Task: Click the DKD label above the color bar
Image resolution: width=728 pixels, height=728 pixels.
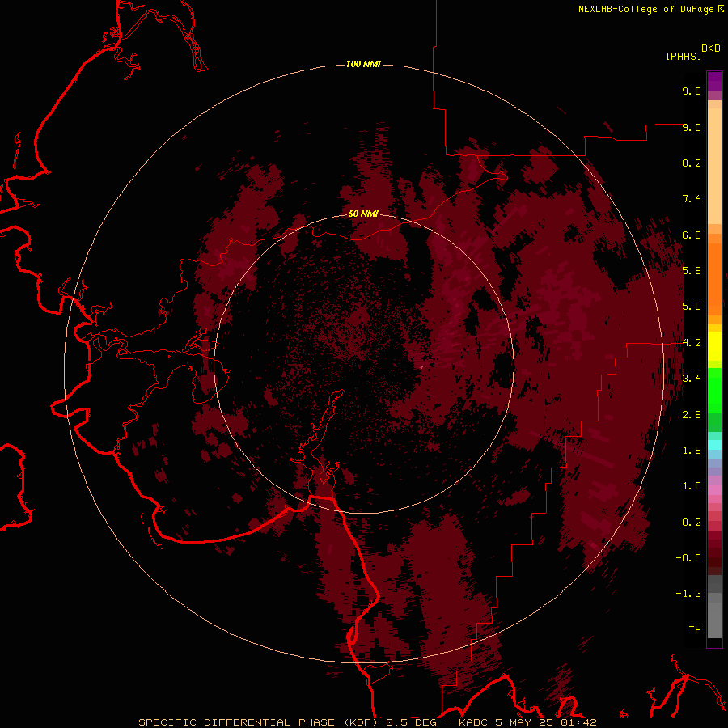Action: coord(711,49)
